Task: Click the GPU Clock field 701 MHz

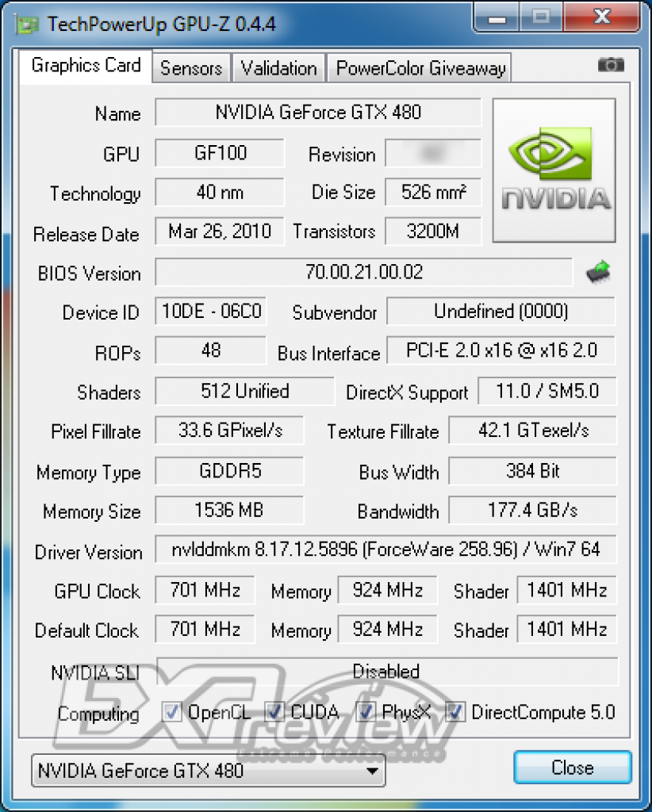Action: pos(205,590)
